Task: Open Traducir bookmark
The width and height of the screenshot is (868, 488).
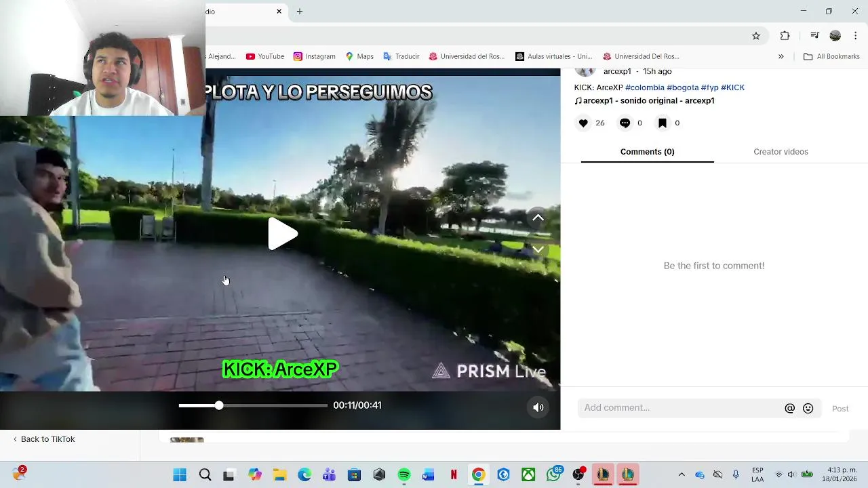Action: coord(401,56)
